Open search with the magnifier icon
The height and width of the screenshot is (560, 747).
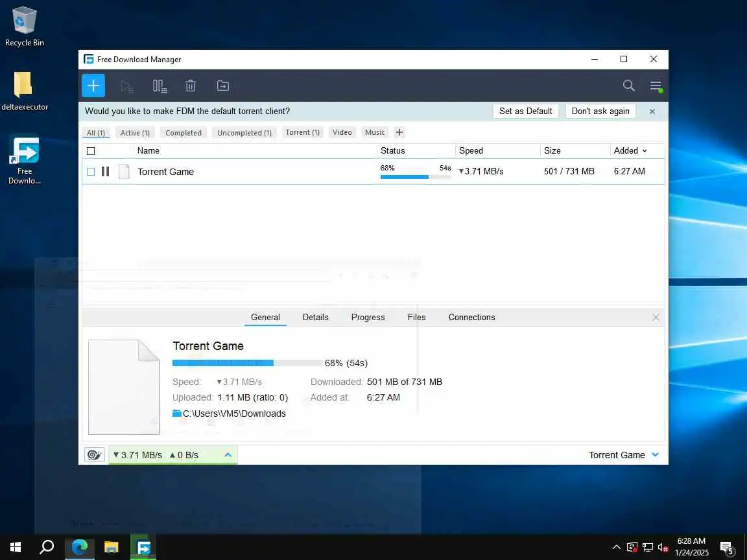pyautogui.click(x=629, y=86)
